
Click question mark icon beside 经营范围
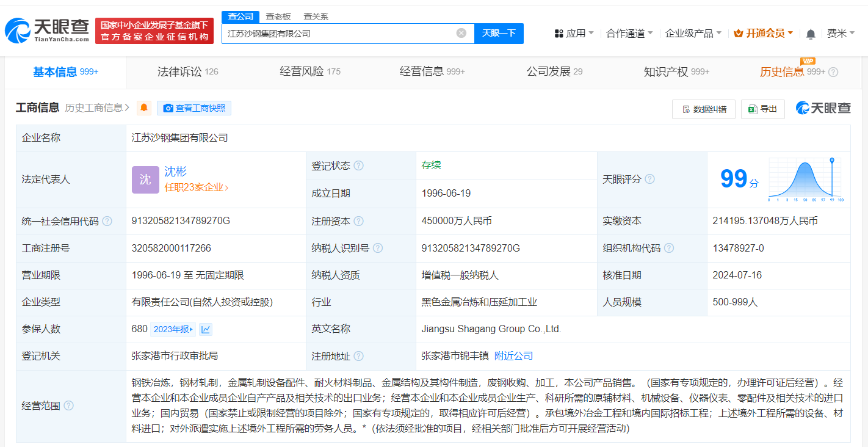[x=68, y=405]
